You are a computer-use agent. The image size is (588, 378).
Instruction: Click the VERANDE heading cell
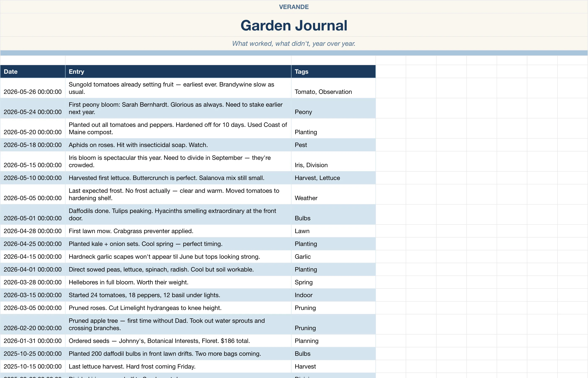(x=294, y=7)
